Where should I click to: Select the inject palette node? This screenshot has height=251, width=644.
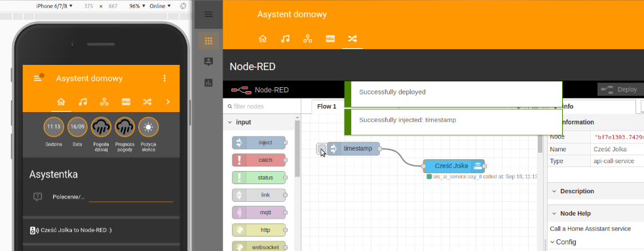point(259,143)
